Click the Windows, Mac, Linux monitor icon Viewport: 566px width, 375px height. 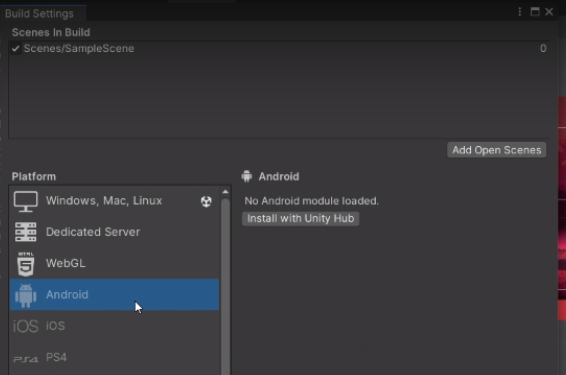point(25,201)
